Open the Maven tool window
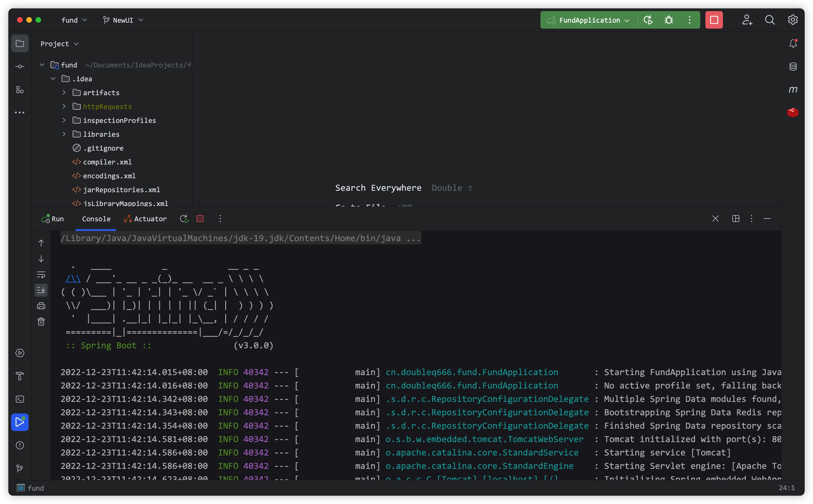The image size is (813, 504). pyautogui.click(x=793, y=89)
